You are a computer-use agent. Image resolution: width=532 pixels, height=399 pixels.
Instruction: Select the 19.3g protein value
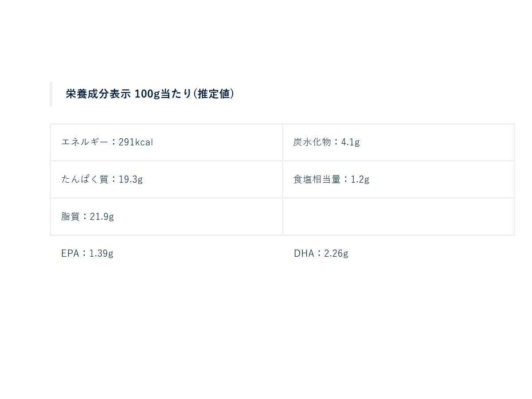point(131,180)
